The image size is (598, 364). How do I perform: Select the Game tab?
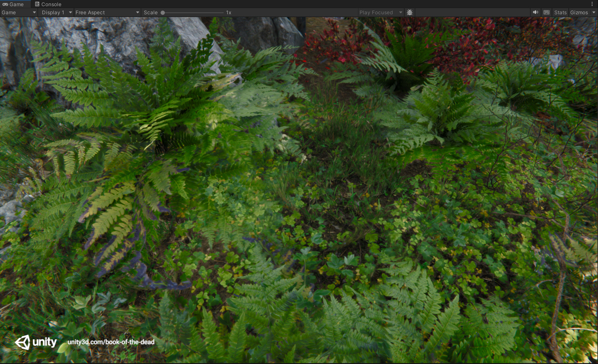coord(16,4)
